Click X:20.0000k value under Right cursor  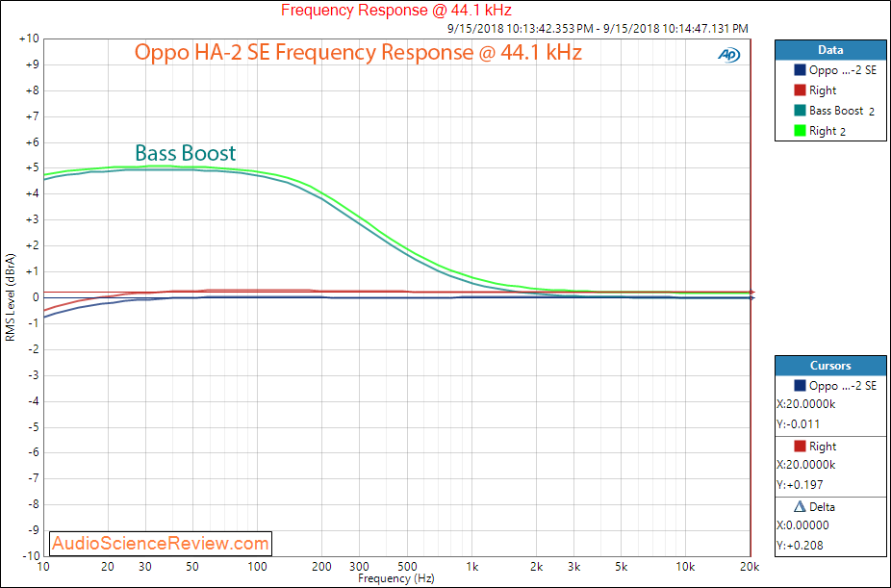point(805,465)
